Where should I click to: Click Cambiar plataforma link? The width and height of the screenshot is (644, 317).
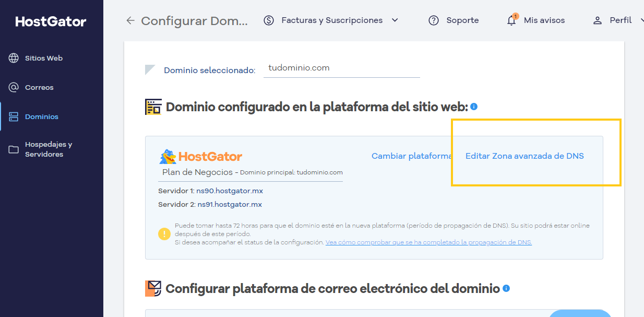coord(412,156)
